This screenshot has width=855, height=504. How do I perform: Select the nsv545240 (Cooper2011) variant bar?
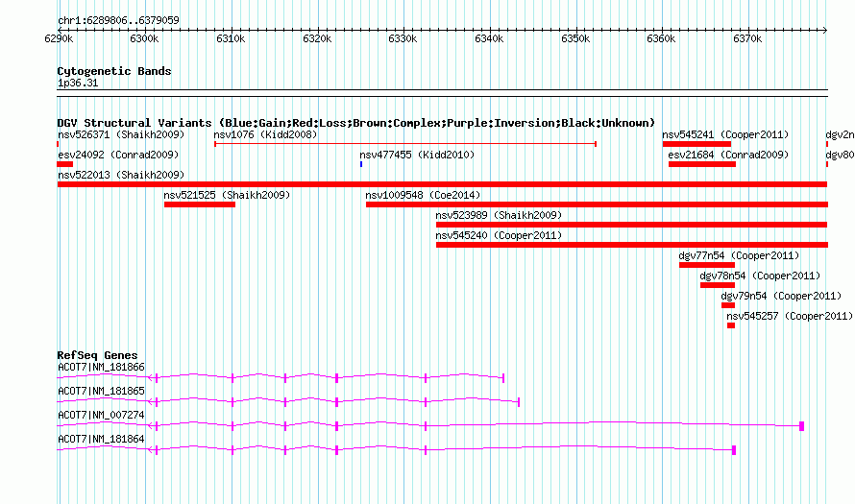point(631,245)
